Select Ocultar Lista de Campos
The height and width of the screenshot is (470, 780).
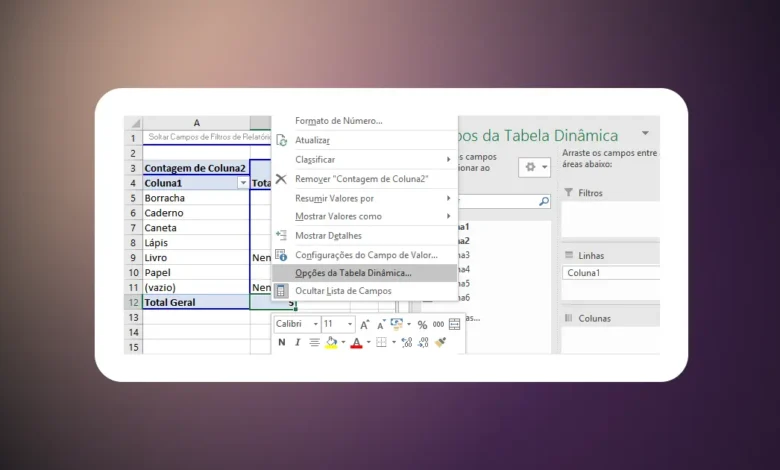[x=343, y=291]
